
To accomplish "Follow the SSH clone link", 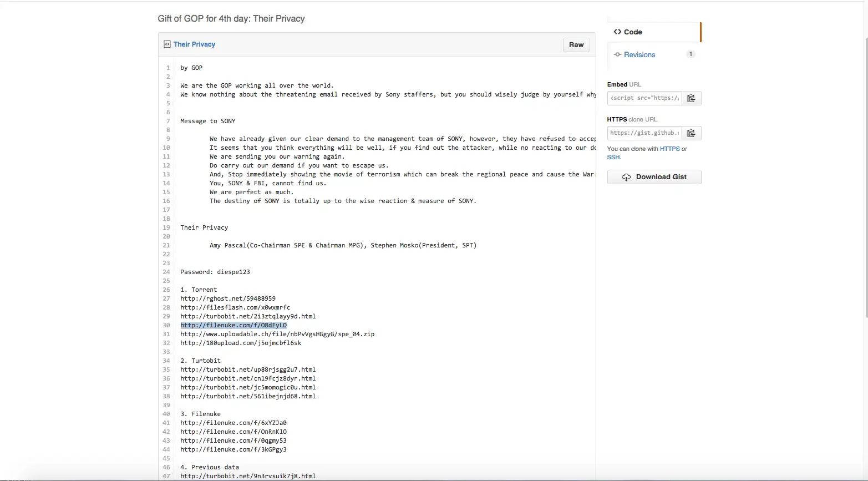I will pos(613,157).
